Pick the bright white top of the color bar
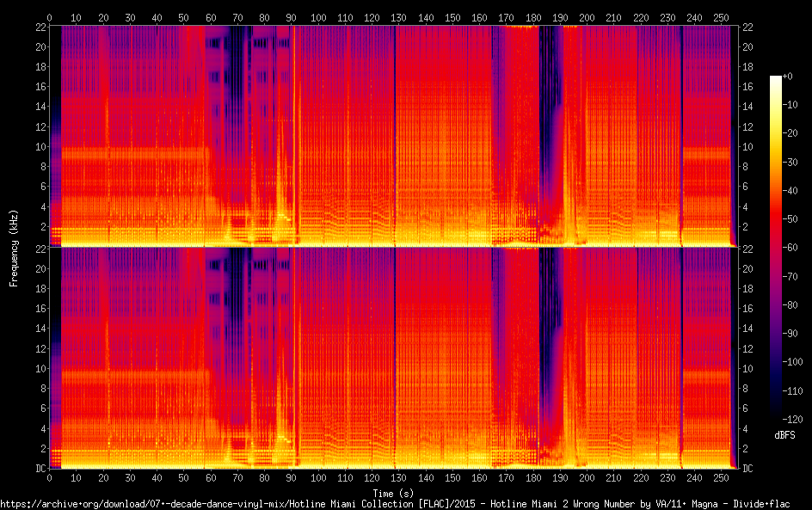812x510 pixels. click(x=775, y=79)
